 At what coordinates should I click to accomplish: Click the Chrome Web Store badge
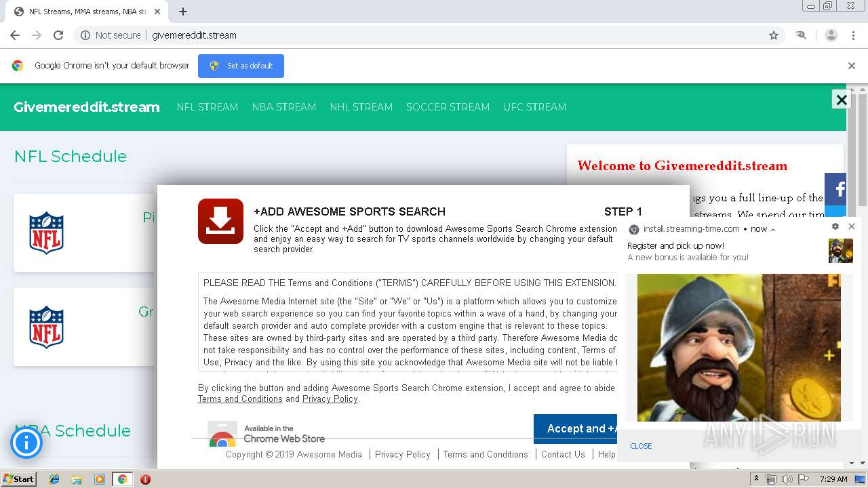[267, 434]
